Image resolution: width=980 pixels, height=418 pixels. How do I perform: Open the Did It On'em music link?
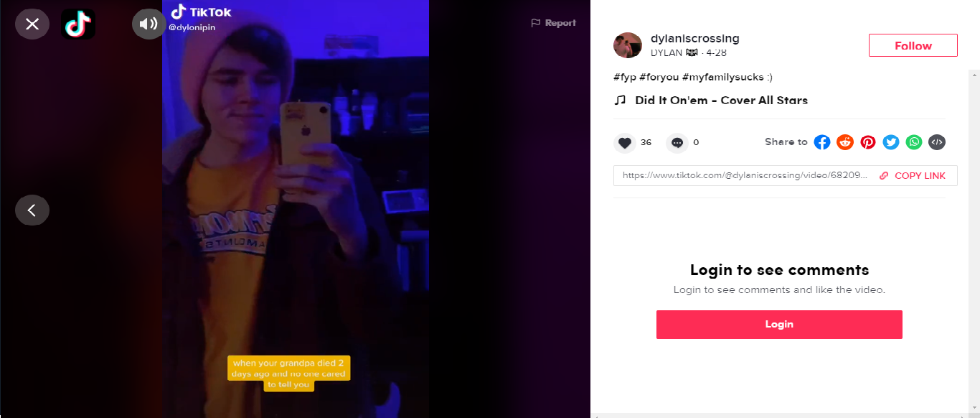tap(721, 101)
